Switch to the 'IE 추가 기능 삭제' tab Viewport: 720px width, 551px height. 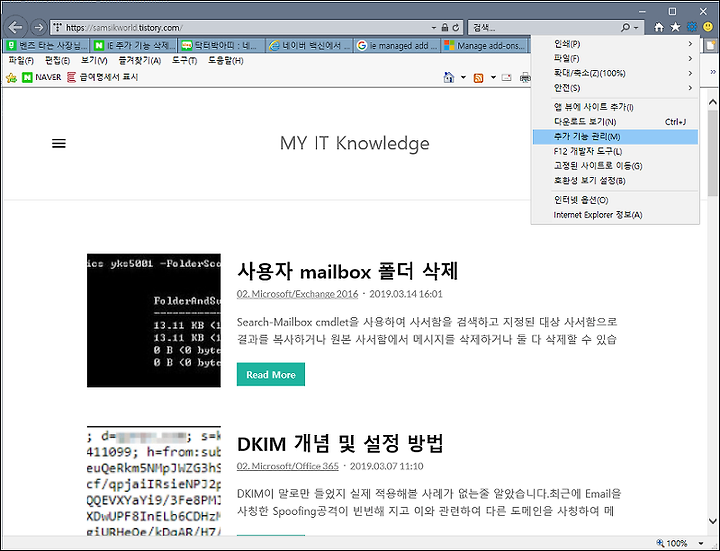(x=134, y=46)
